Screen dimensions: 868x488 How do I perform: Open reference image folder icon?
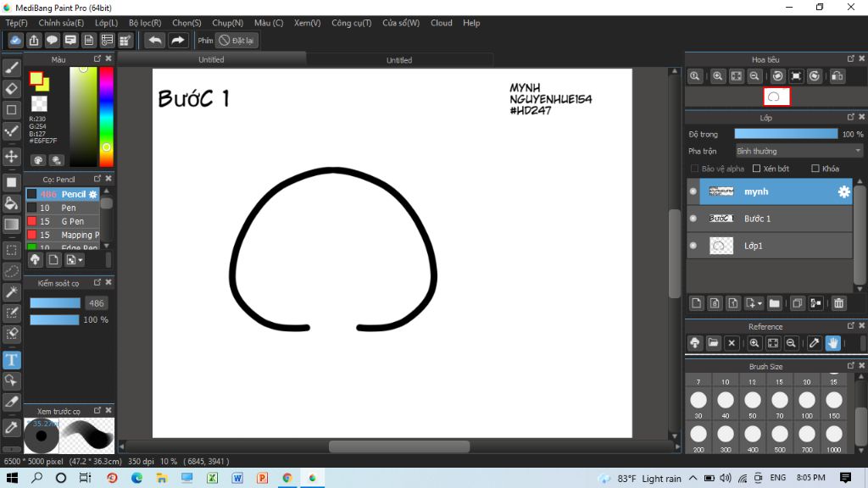[x=713, y=343]
